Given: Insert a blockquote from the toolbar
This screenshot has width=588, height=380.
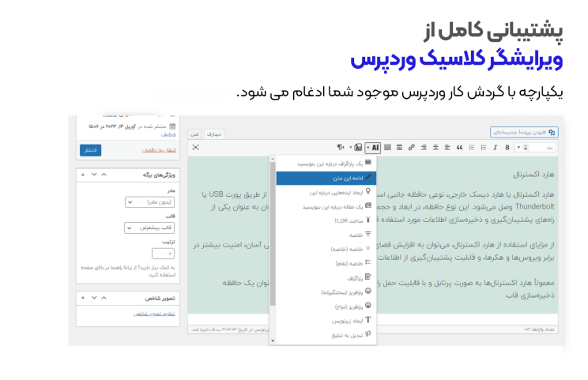Looking at the screenshot, I should tap(458, 147).
